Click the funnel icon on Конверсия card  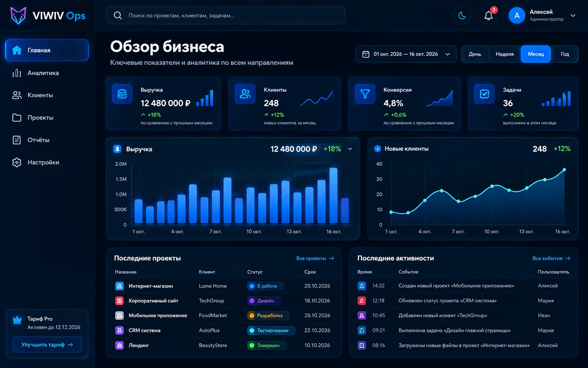(365, 94)
